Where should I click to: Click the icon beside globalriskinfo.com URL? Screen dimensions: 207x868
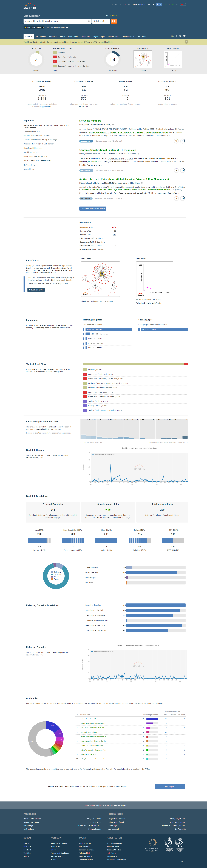coord(142,183)
